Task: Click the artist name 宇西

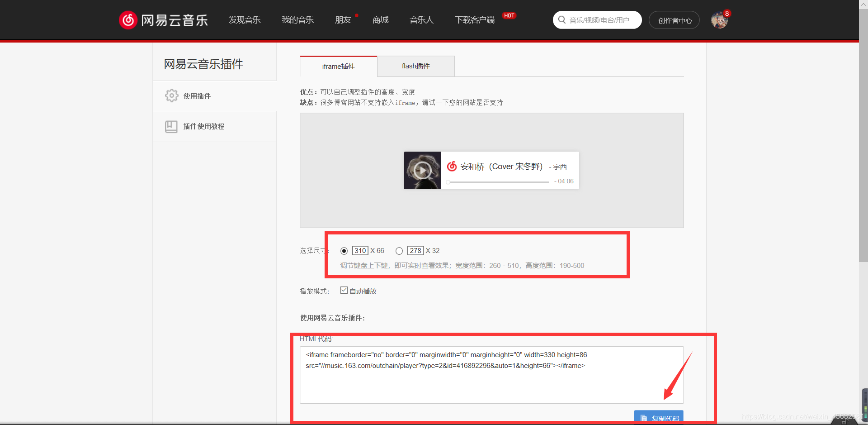Action: [x=560, y=167]
